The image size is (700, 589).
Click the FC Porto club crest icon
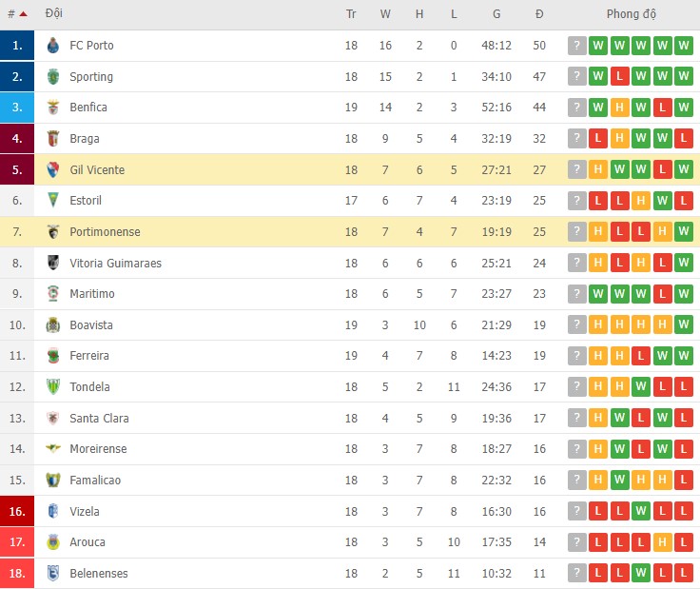click(x=53, y=46)
